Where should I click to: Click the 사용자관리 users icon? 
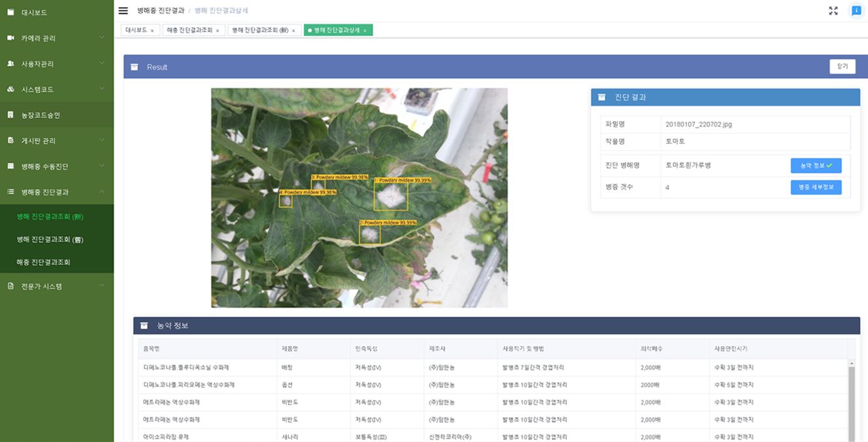coord(10,64)
